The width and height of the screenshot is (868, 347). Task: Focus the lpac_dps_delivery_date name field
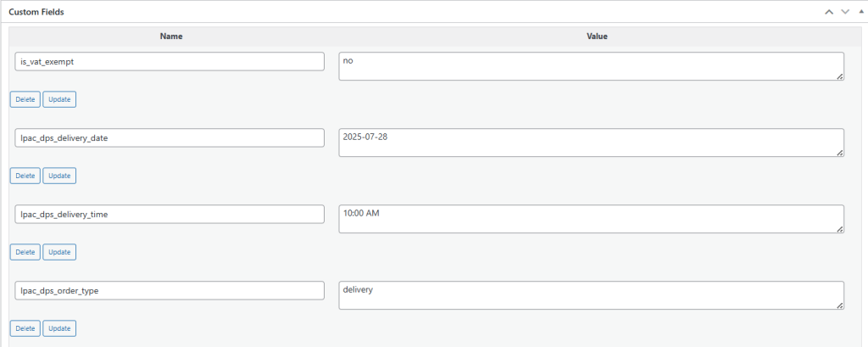tap(170, 137)
